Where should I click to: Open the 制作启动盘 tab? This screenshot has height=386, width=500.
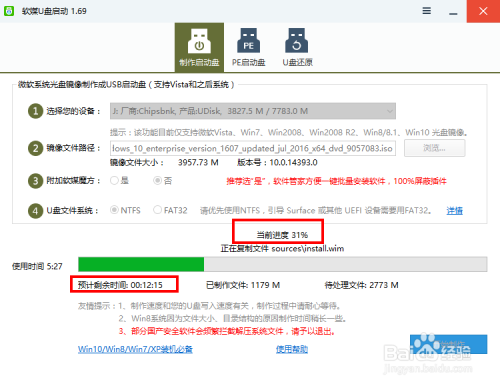(x=199, y=47)
